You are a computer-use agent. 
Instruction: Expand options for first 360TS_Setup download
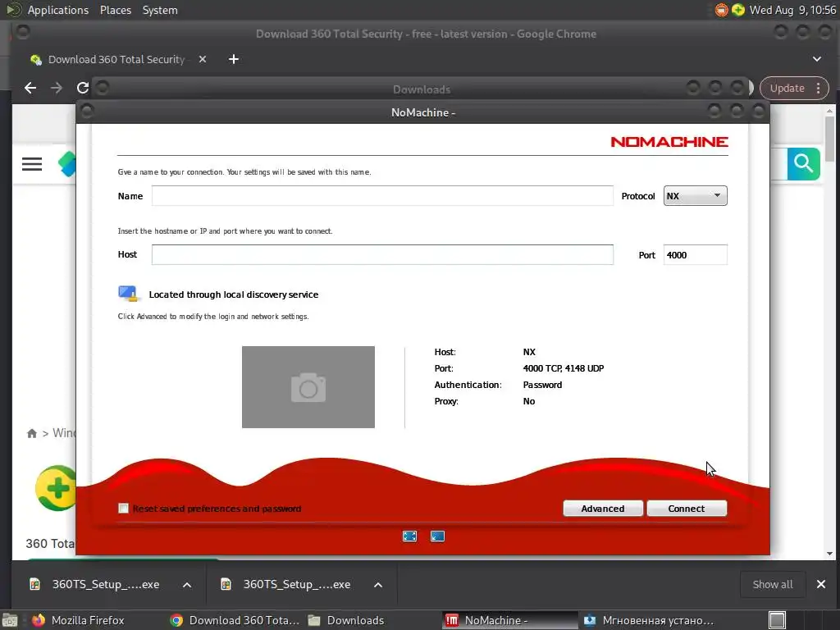[x=187, y=585]
